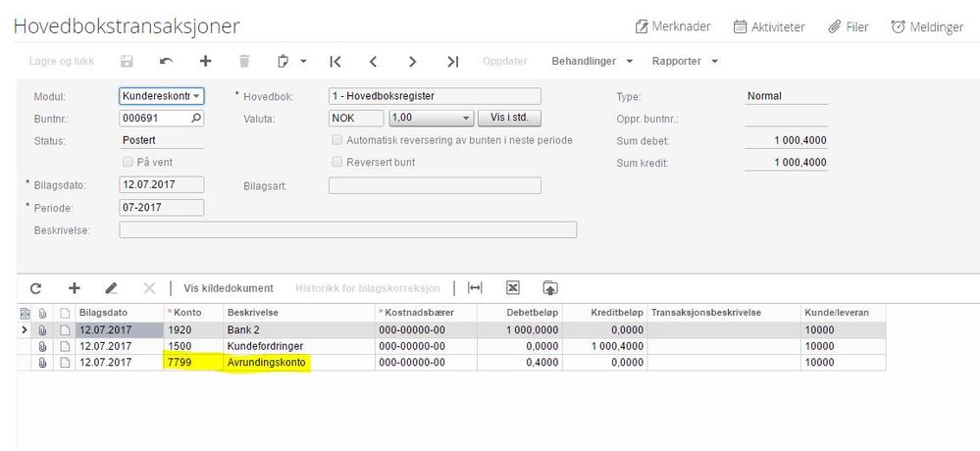Click the Periode field

coord(161,208)
